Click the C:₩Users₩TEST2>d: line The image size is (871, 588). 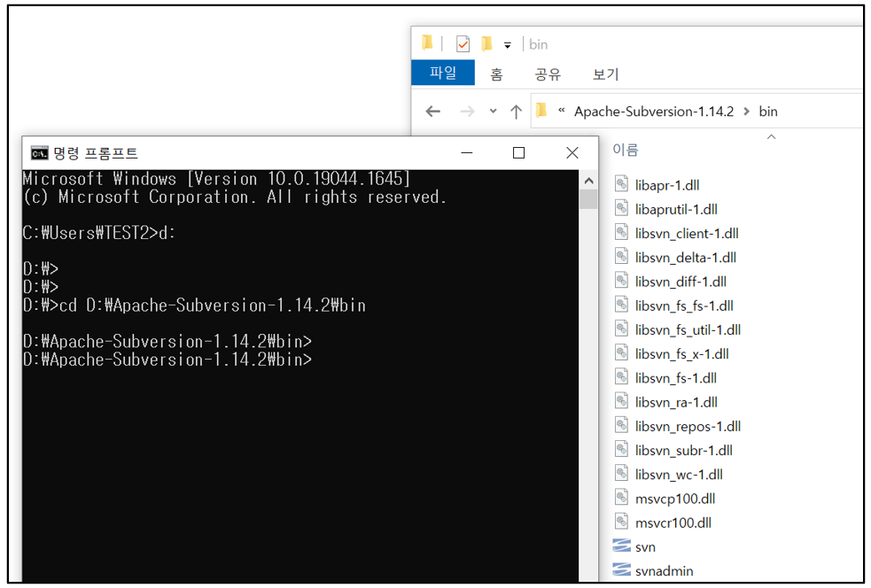coord(99,233)
